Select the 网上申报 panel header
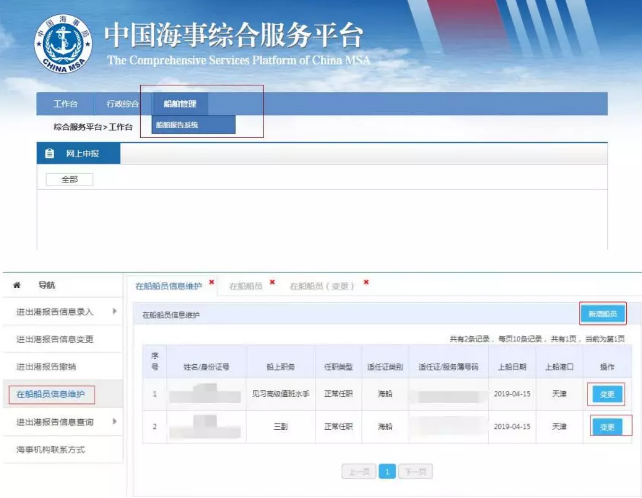 tap(79, 154)
